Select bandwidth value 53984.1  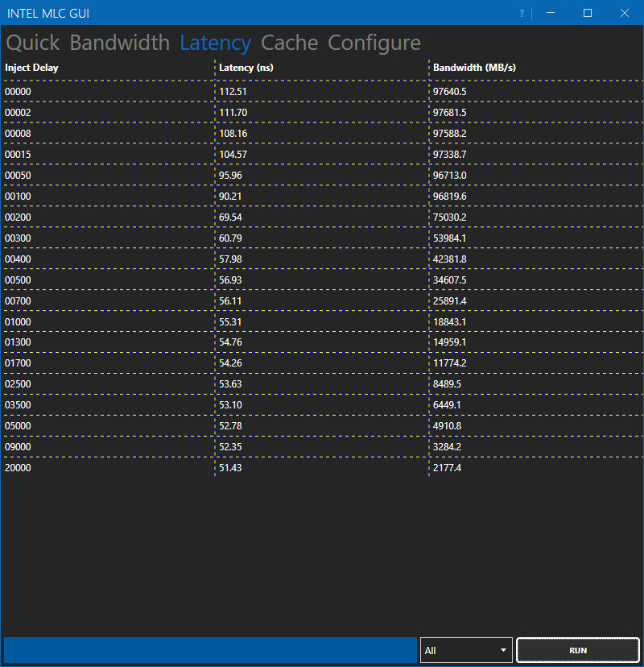(x=450, y=238)
